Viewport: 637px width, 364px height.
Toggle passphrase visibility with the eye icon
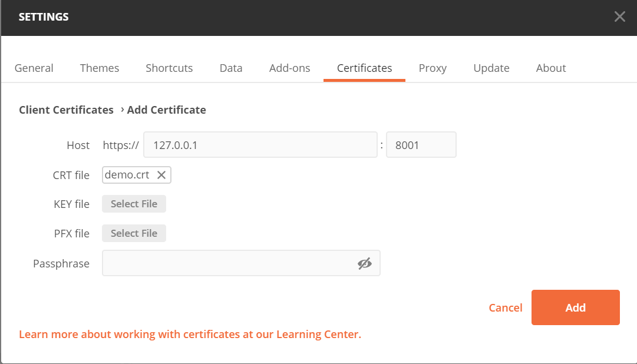tap(364, 263)
